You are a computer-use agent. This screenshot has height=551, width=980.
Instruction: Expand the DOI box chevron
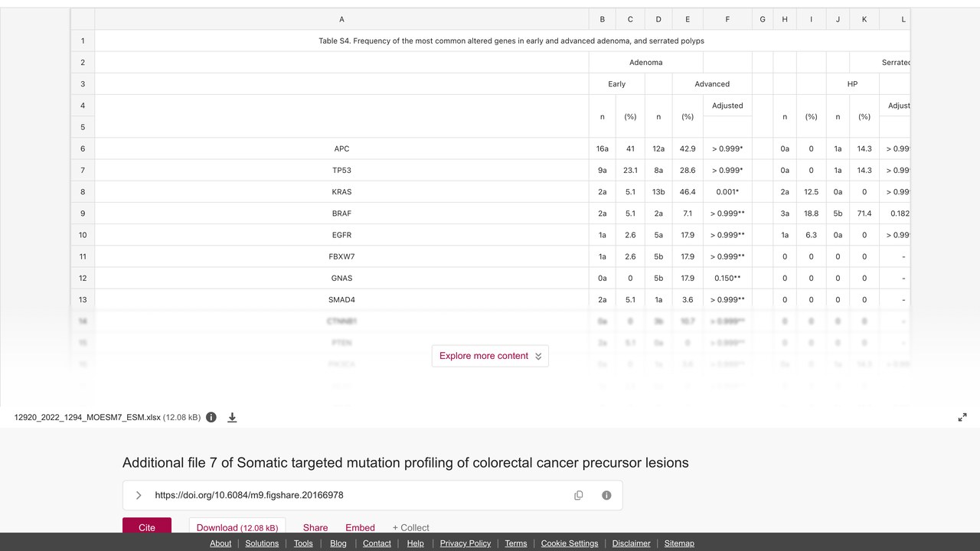(139, 495)
